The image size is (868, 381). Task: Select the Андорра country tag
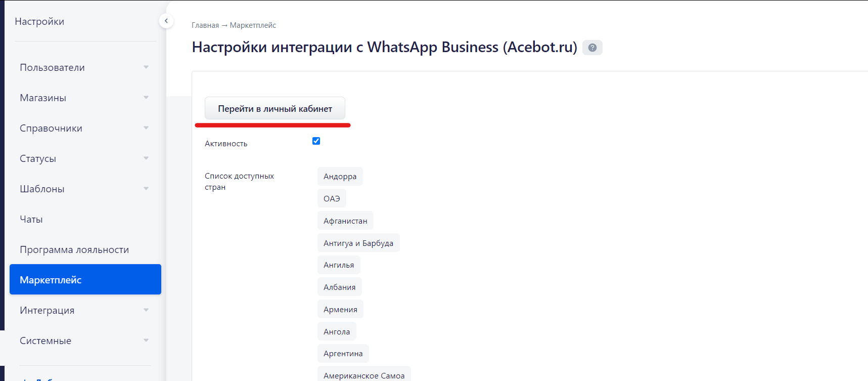340,176
